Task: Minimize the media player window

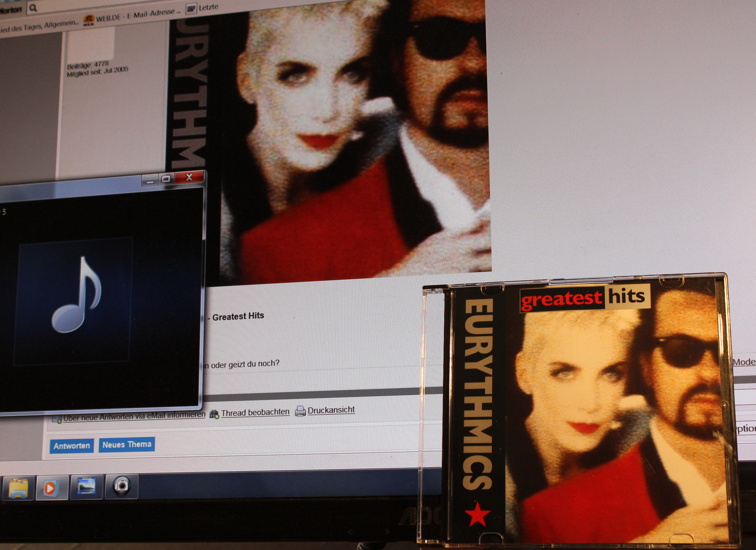Action: [x=150, y=180]
